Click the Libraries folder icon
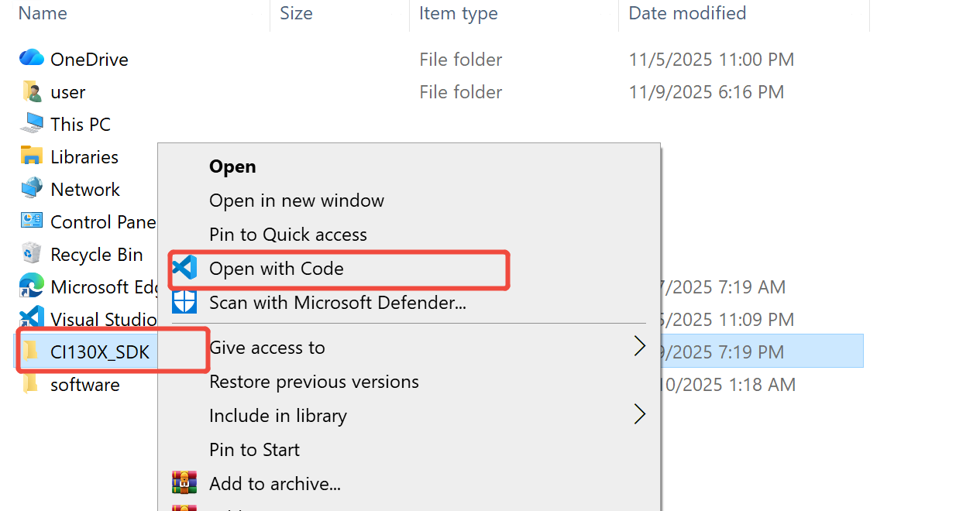The width and height of the screenshot is (980, 511). coord(32,156)
